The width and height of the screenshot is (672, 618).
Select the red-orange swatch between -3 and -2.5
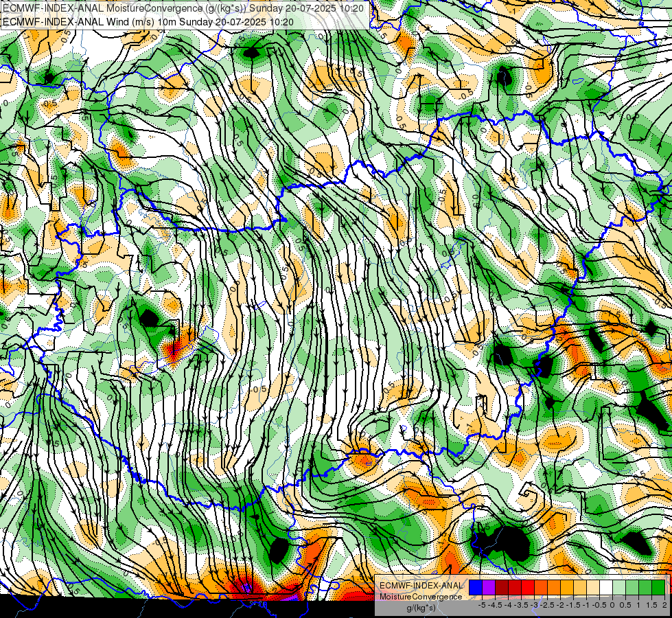click(541, 588)
